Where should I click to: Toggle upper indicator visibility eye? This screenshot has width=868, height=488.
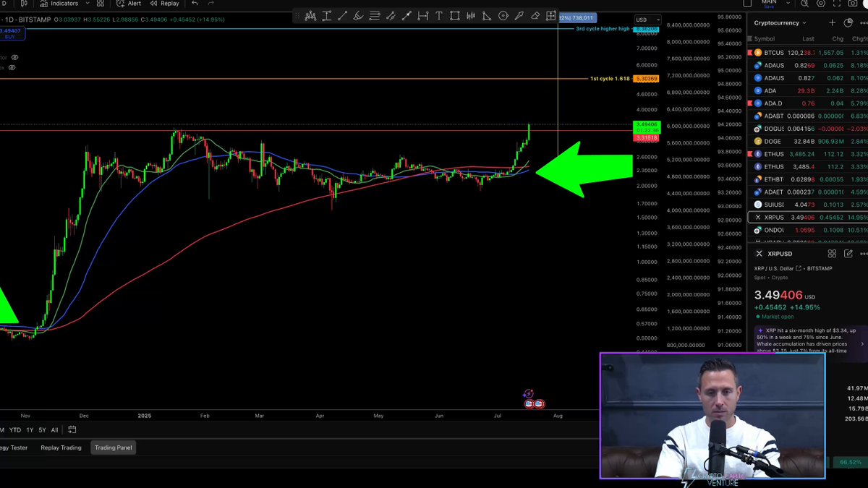tap(14, 57)
